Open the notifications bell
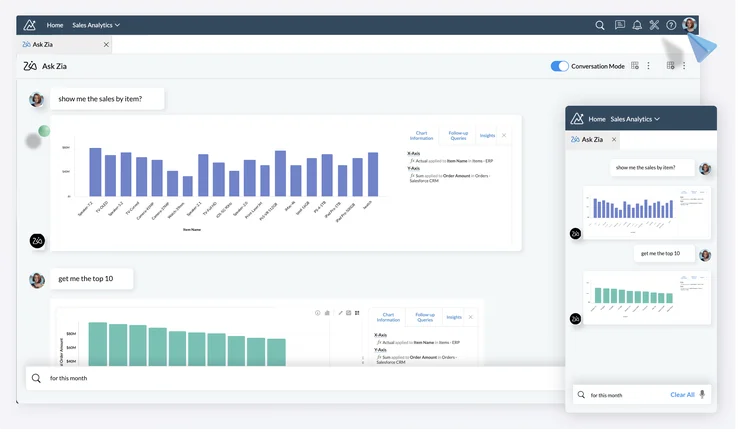 point(637,25)
